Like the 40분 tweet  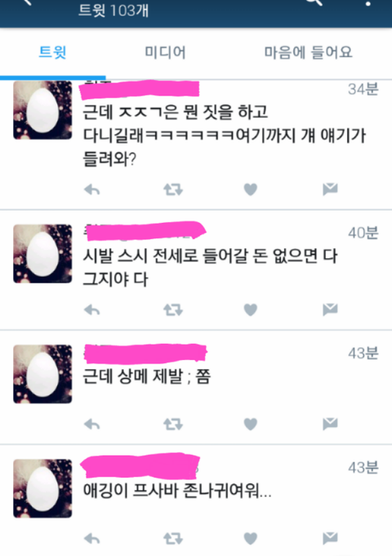pos(251,309)
